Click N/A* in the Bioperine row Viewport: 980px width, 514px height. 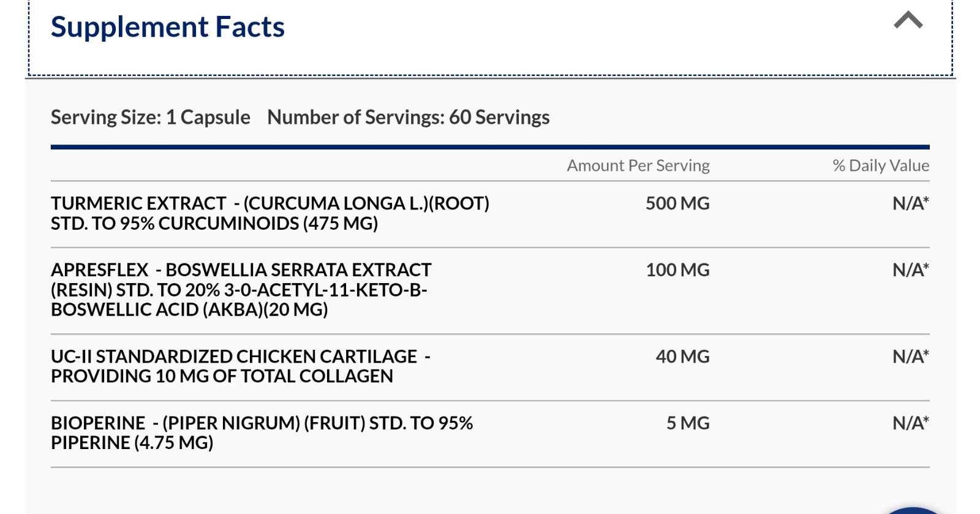tap(911, 423)
